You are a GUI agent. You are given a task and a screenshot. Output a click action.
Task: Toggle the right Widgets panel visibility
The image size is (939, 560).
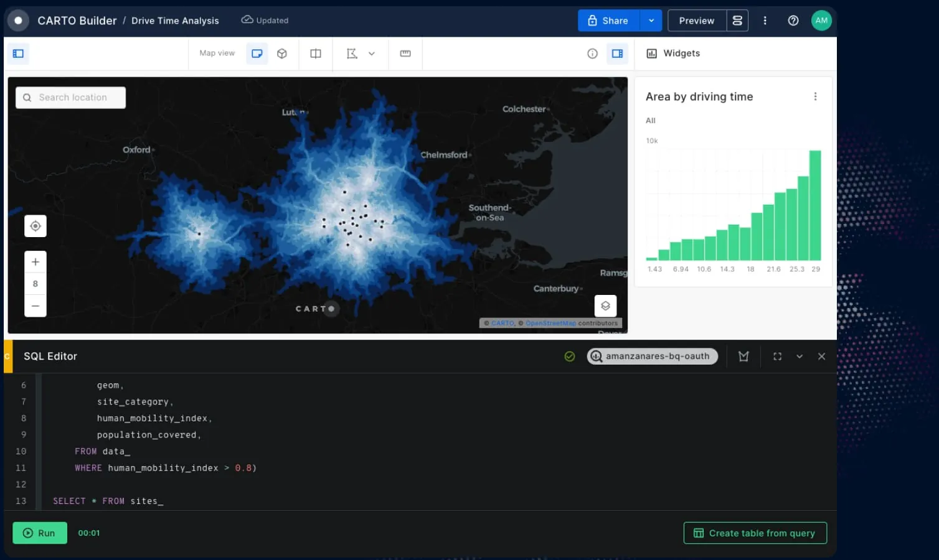[x=617, y=54]
